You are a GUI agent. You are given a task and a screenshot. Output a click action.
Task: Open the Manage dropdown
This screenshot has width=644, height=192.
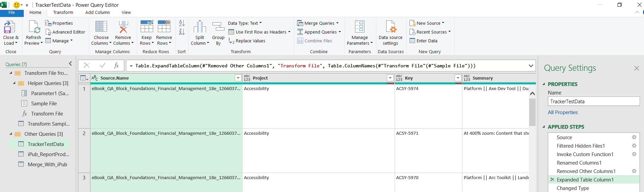(x=59, y=41)
